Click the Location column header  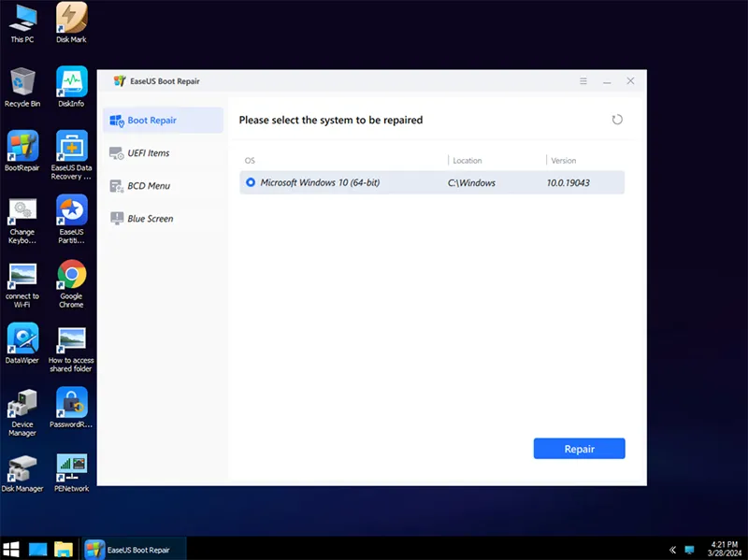(x=467, y=161)
